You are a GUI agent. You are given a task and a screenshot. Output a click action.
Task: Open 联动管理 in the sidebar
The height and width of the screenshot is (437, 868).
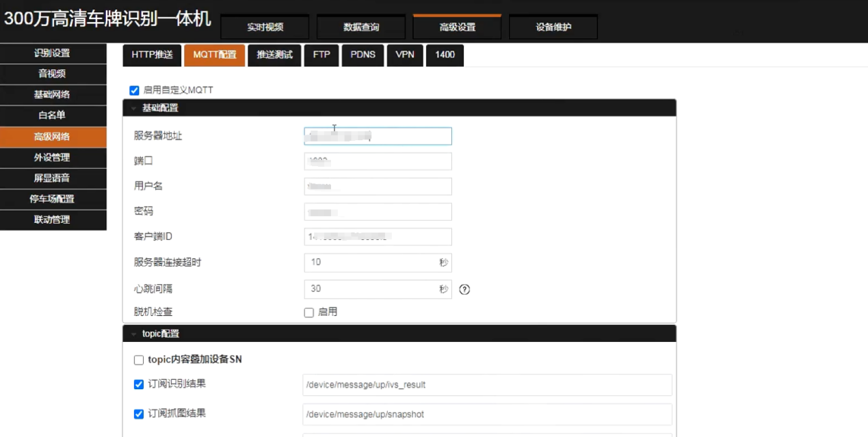click(x=53, y=220)
